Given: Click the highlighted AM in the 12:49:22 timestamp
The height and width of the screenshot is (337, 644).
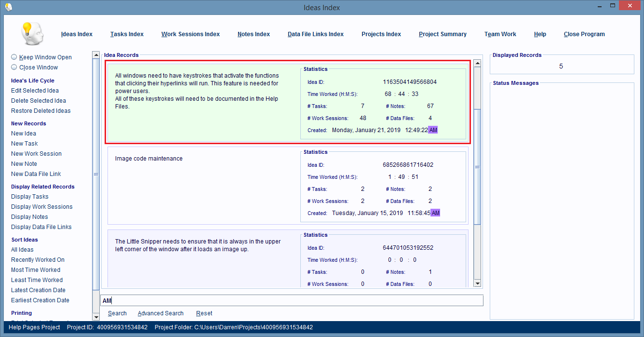Looking at the screenshot, I should (433, 130).
